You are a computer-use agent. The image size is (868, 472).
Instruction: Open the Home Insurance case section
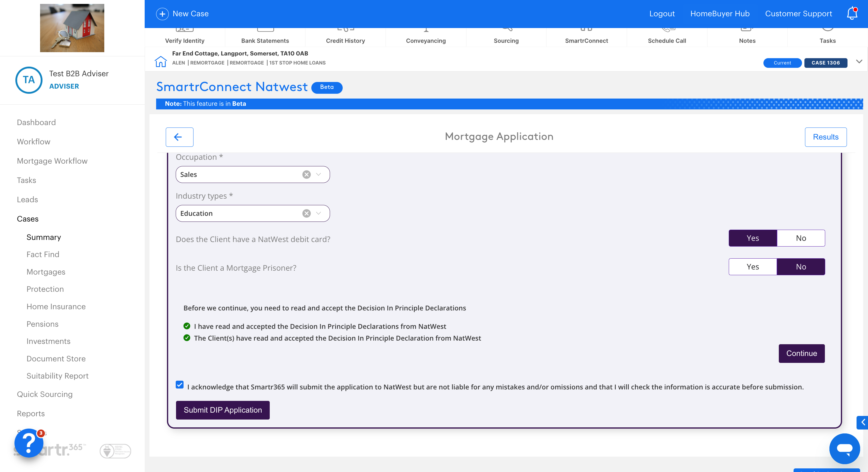(56, 307)
